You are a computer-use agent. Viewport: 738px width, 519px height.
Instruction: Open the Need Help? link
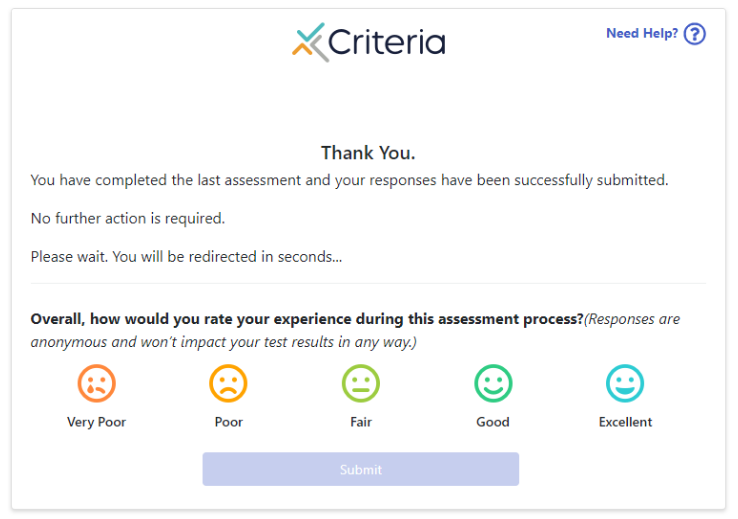click(x=642, y=34)
